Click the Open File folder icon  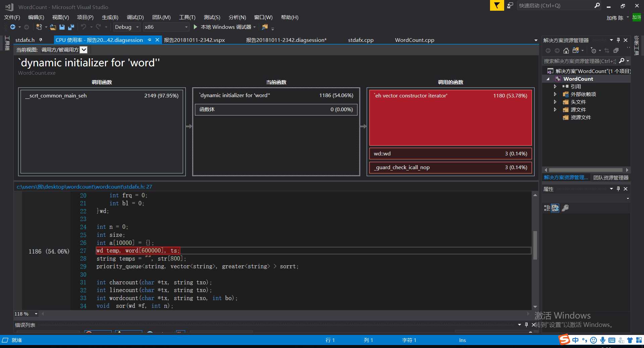(x=53, y=27)
